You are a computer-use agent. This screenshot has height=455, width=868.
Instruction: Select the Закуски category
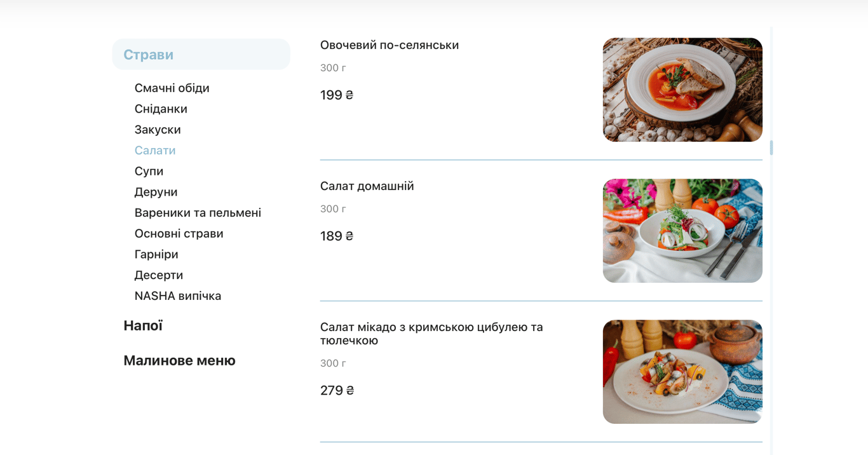157,129
